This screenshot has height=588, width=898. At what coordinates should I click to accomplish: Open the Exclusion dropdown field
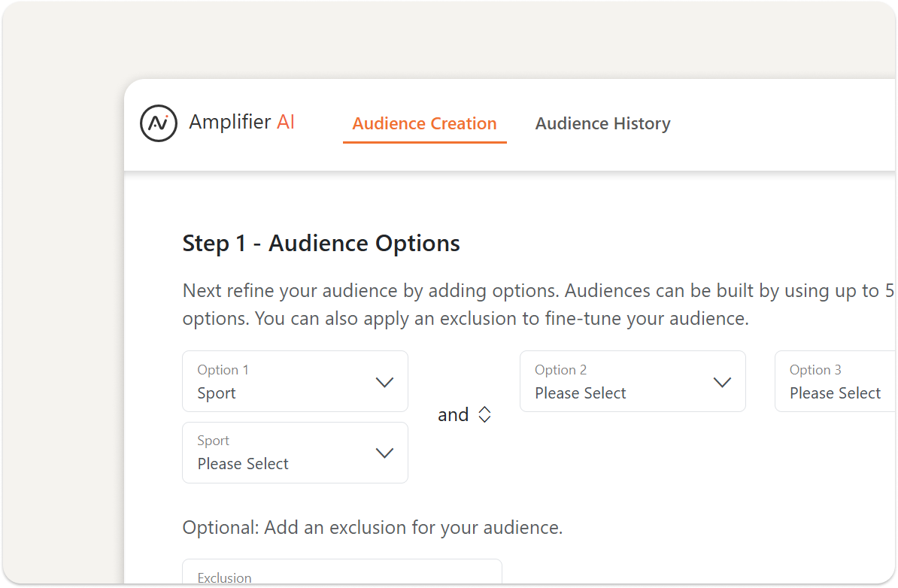tap(341, 574)
